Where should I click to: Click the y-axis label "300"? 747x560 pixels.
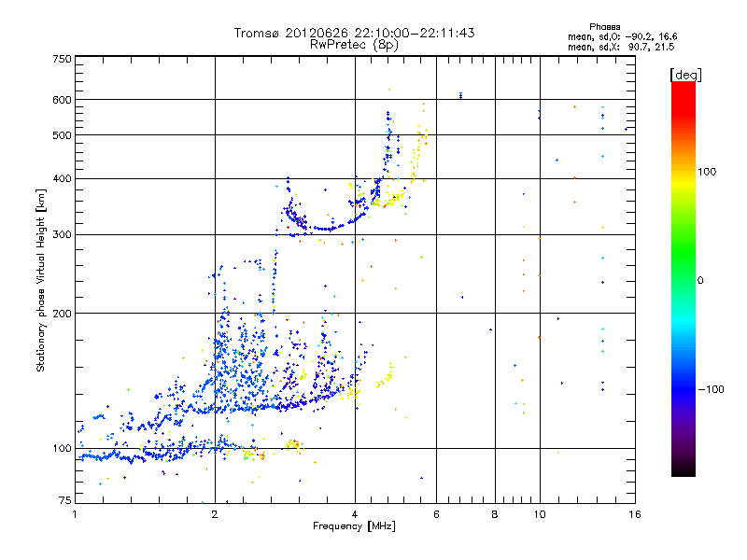63,235
